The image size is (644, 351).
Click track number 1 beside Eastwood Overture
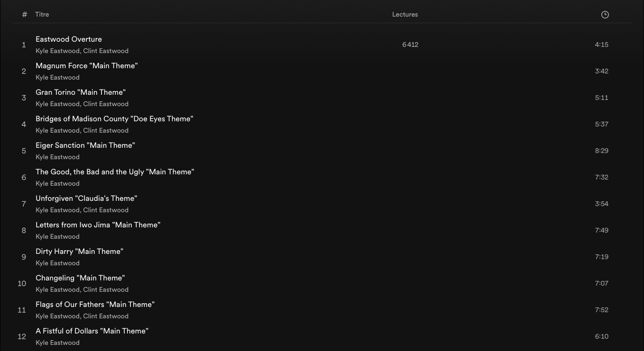coord(24,45)
